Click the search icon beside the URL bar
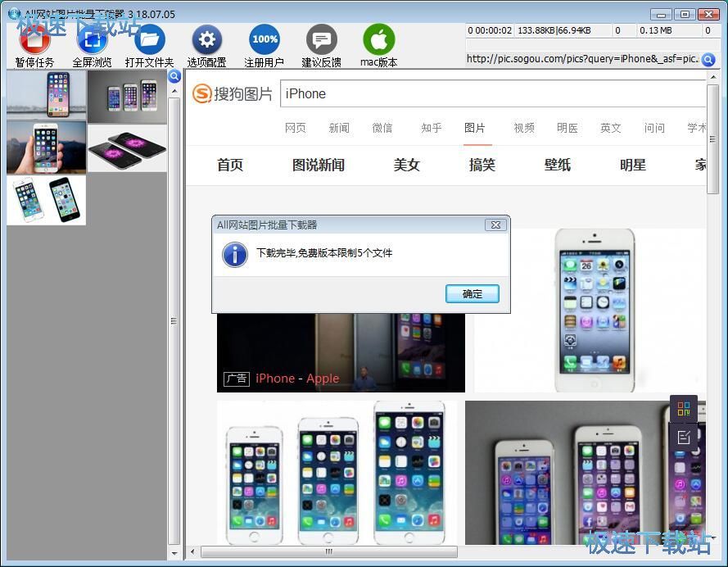Viewport: 728px width, 567px height. tap(708, 60)
